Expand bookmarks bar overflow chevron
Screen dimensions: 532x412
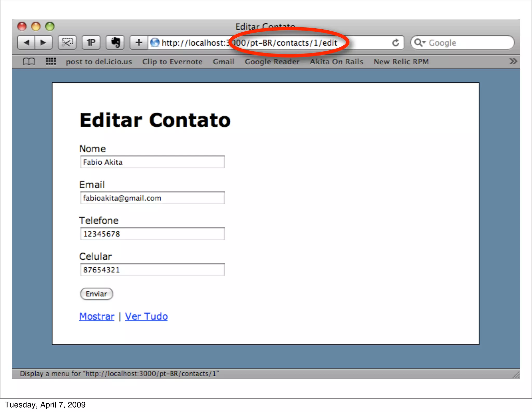pos(513,62)
